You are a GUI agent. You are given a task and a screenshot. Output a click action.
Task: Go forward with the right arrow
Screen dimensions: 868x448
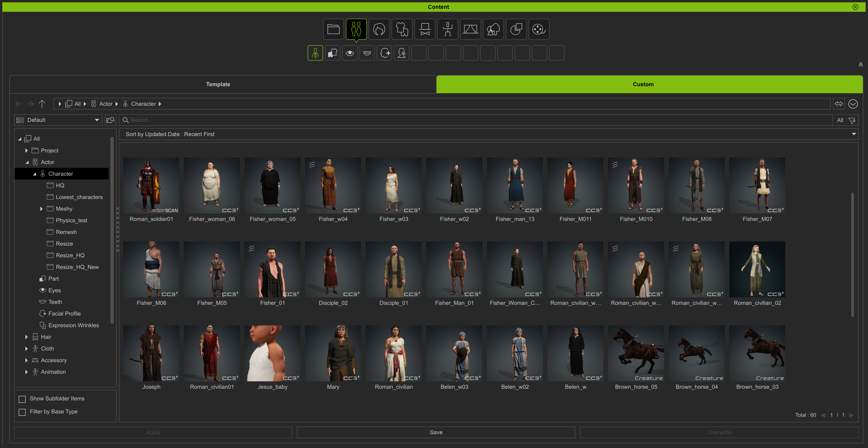[x=30, y=104]
